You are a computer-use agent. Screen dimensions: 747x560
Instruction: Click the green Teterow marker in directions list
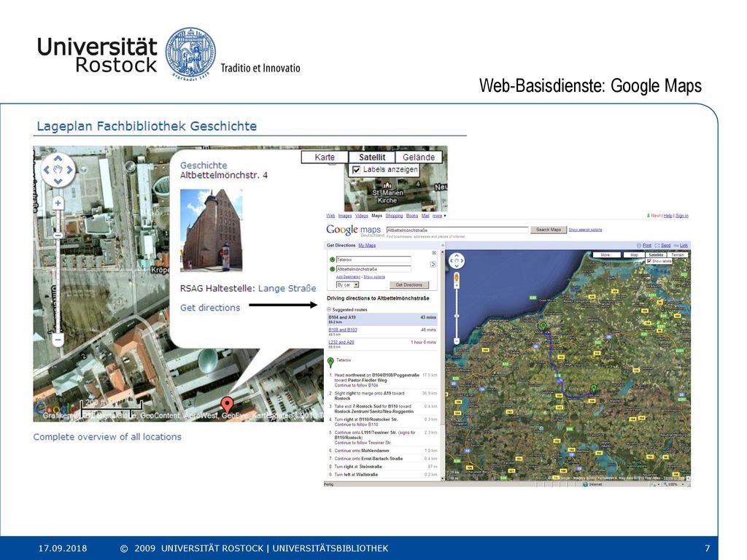click(x=330, y=362)
